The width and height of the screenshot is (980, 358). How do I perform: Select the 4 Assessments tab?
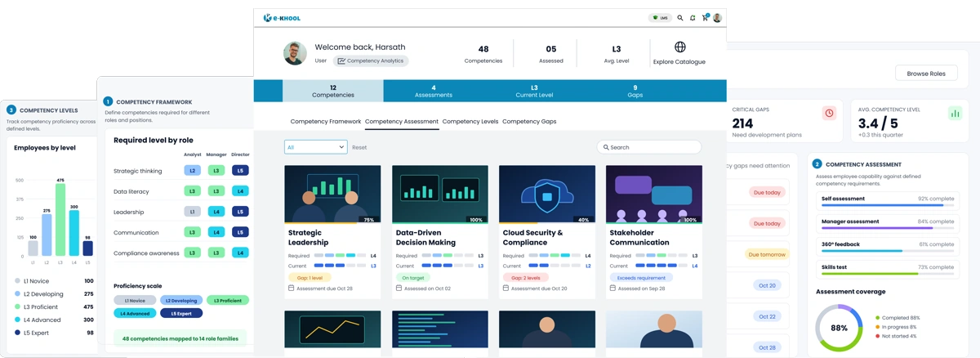point(434,91)
